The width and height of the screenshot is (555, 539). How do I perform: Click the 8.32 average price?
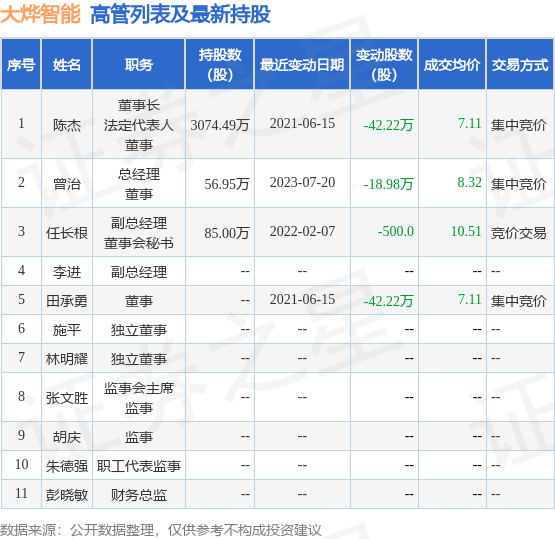tap(469, 182)
